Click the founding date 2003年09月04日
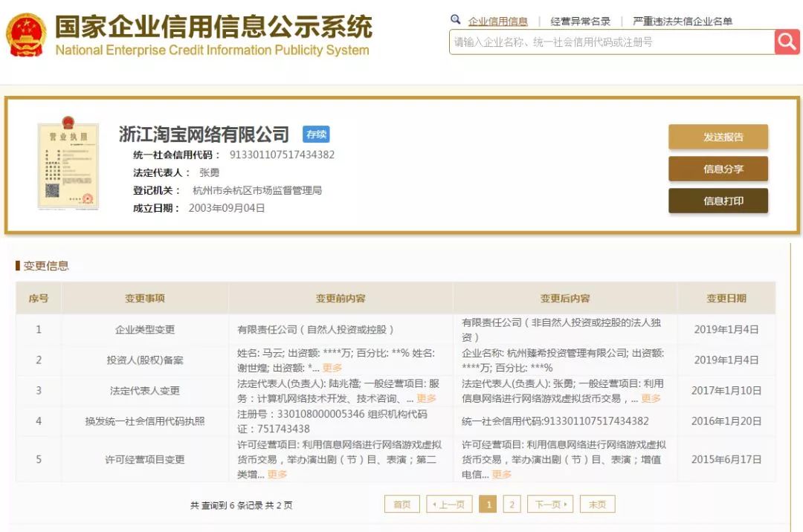The height and width of the screenshot is (532, 803). pos(226,208)
